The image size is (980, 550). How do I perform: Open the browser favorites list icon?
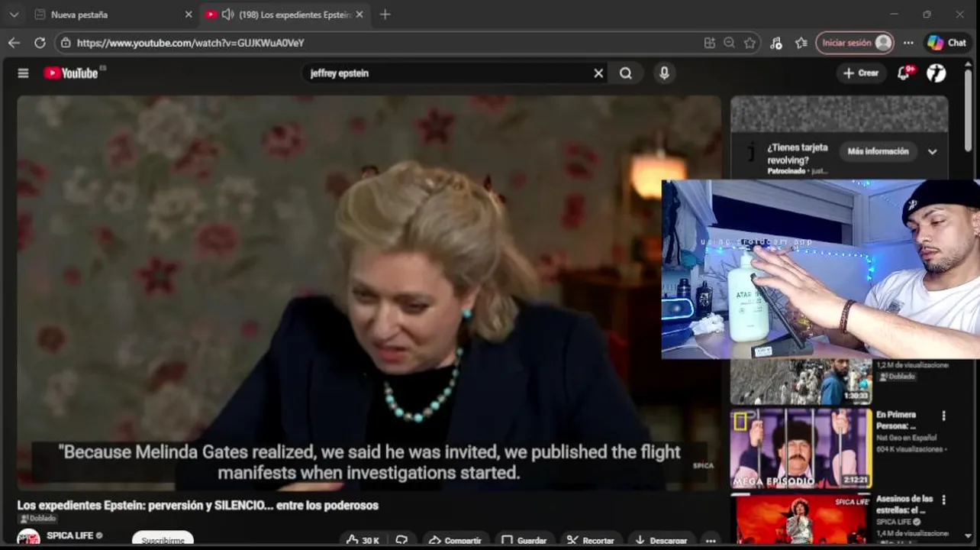tap(801, 43)
